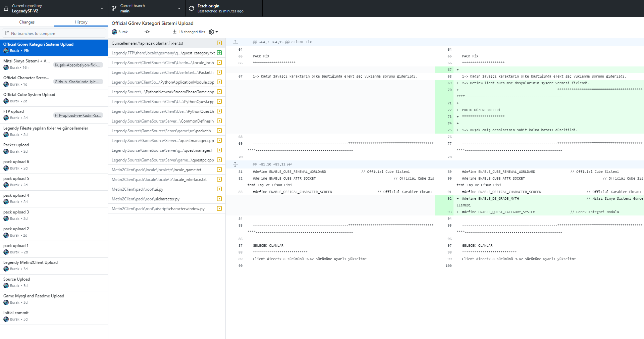Select commit Game Mysql and Readme Upload
This screenshot has height=339, width=644.
pyautogui.click(x=54, y=299)
